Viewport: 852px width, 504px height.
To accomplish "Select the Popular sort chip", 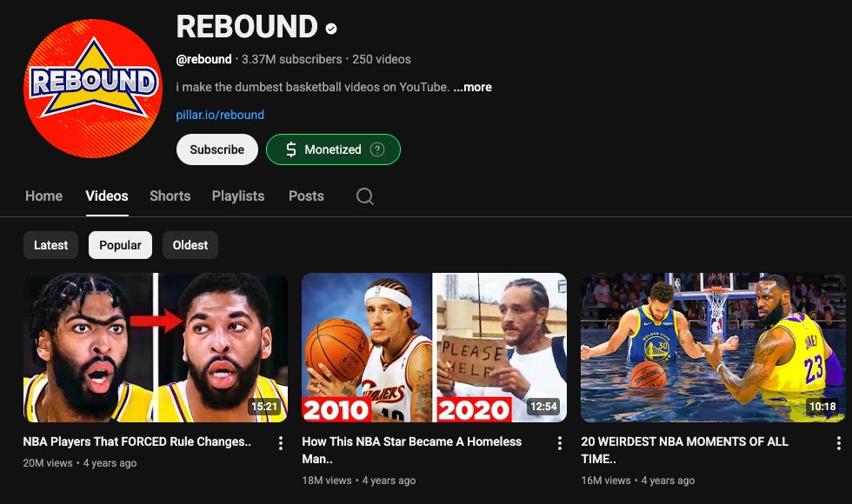I will tap(120, 245).
